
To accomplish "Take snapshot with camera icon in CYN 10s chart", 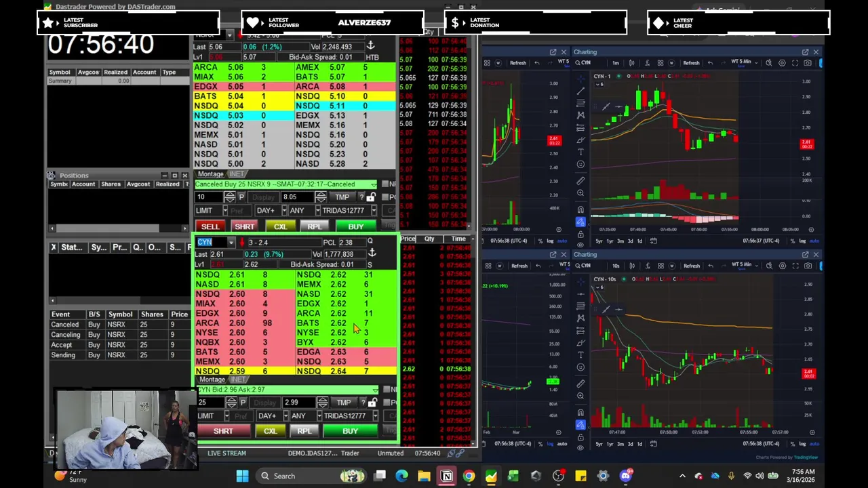I will [808, 266].
